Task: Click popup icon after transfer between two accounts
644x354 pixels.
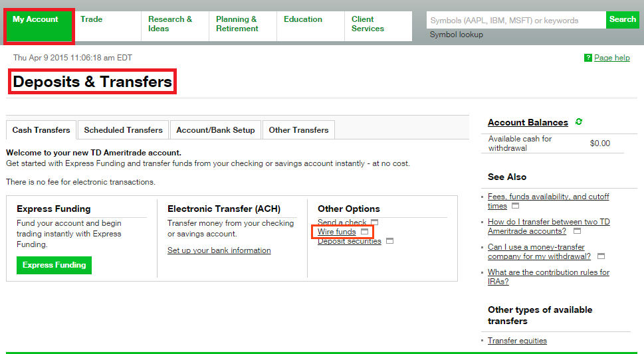Action: [x=577, y=231]
